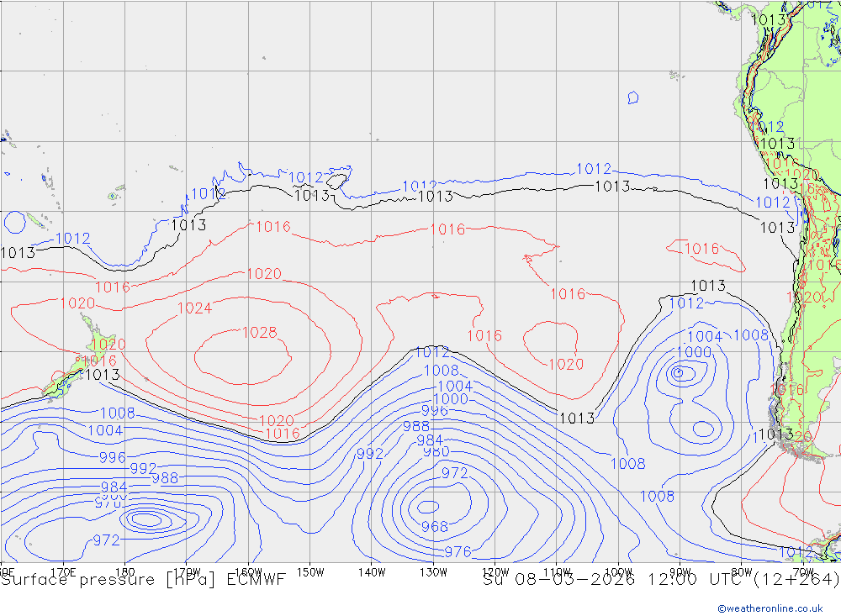The image size is (841, 616).
Task: Click the 980 isobar label
Action: pos(436,451)
